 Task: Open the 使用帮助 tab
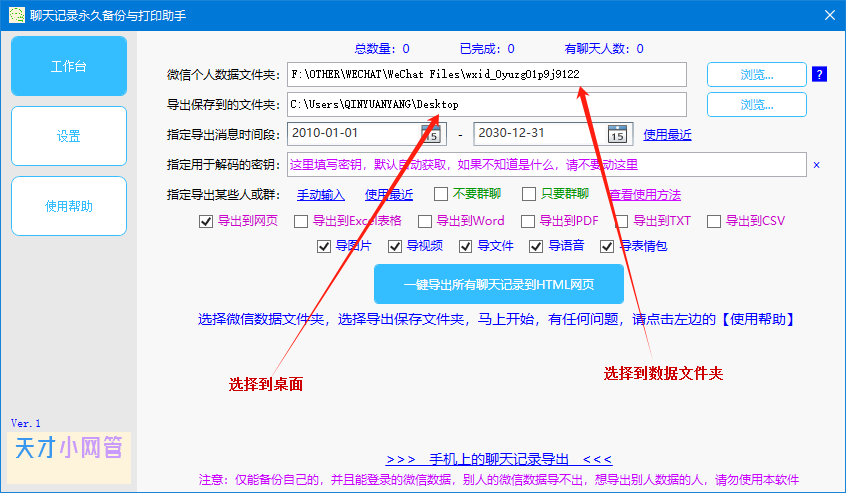(x=69, y=206)
